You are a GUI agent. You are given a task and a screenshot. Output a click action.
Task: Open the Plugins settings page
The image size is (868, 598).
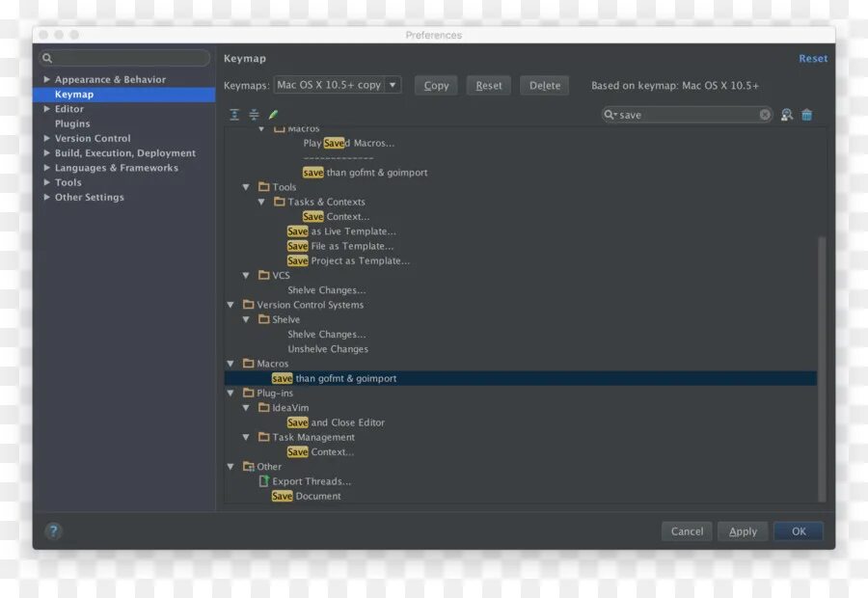point(72,123)
